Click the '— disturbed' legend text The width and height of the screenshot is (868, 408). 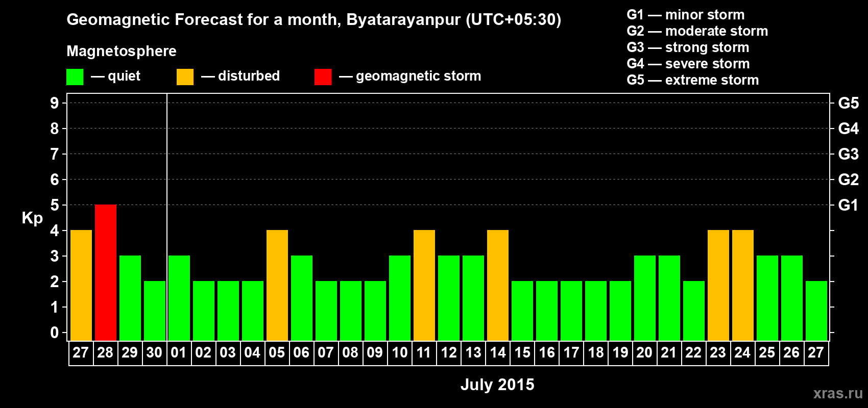click(x=240, y=76)
